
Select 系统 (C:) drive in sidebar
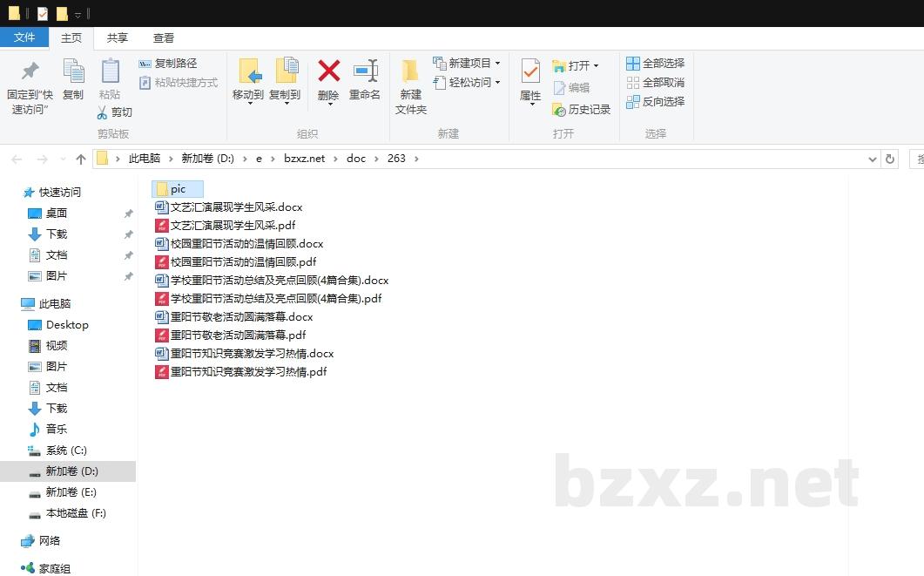(x=66, y=451)
